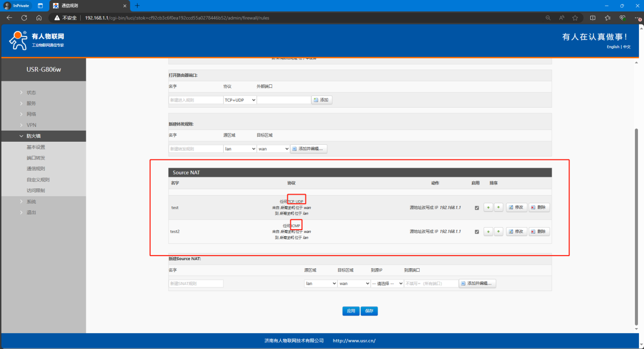Move the test2 rule down
The image size is (644, 349).
point(499,232)
